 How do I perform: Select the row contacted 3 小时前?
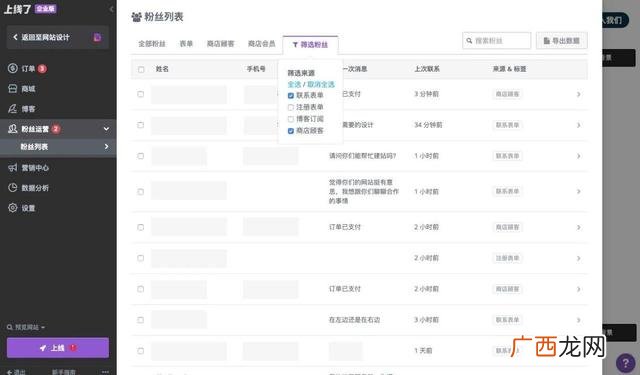point(141,320)
